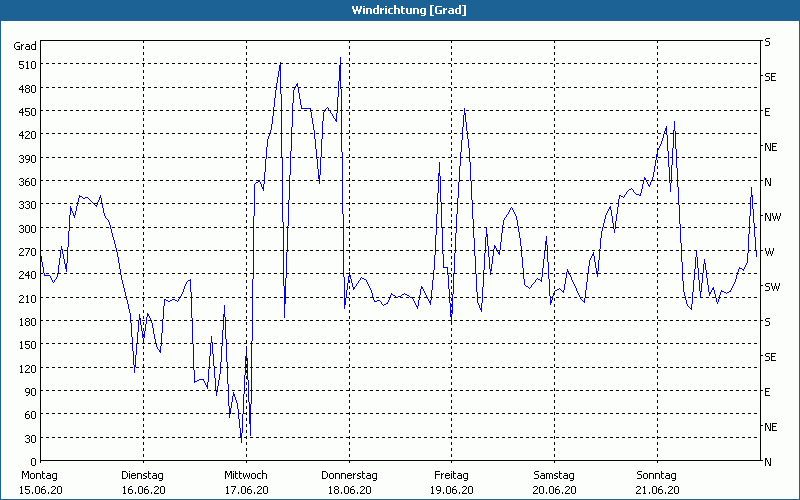Click the "E" compass label level with 90
Screen dimensions: 800x500
click(x=767, y=392)
